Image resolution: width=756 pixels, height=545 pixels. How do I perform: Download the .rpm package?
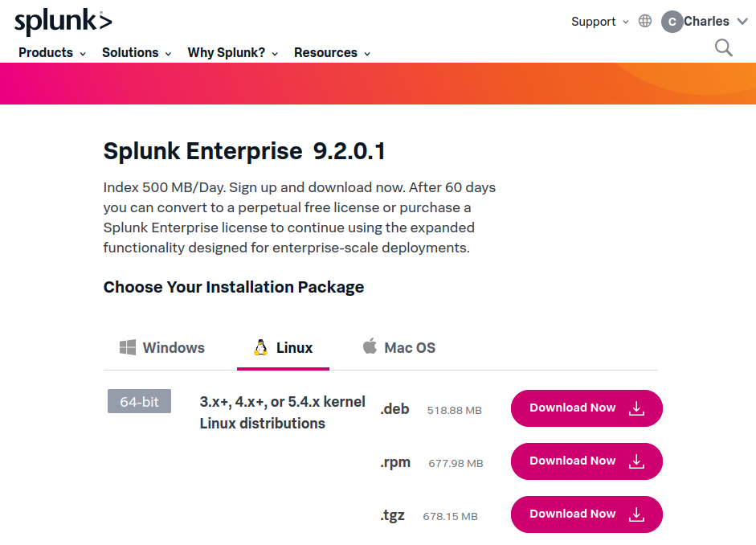coord(586,461)
